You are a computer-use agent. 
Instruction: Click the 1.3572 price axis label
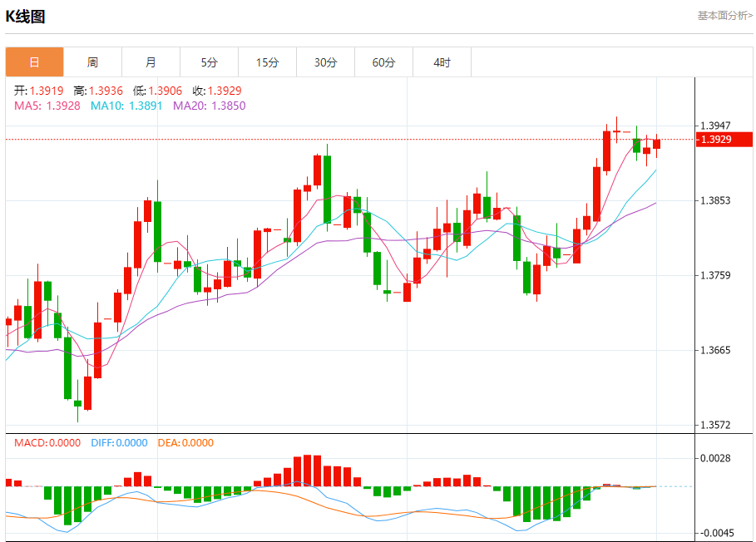(x=716, y=426)
